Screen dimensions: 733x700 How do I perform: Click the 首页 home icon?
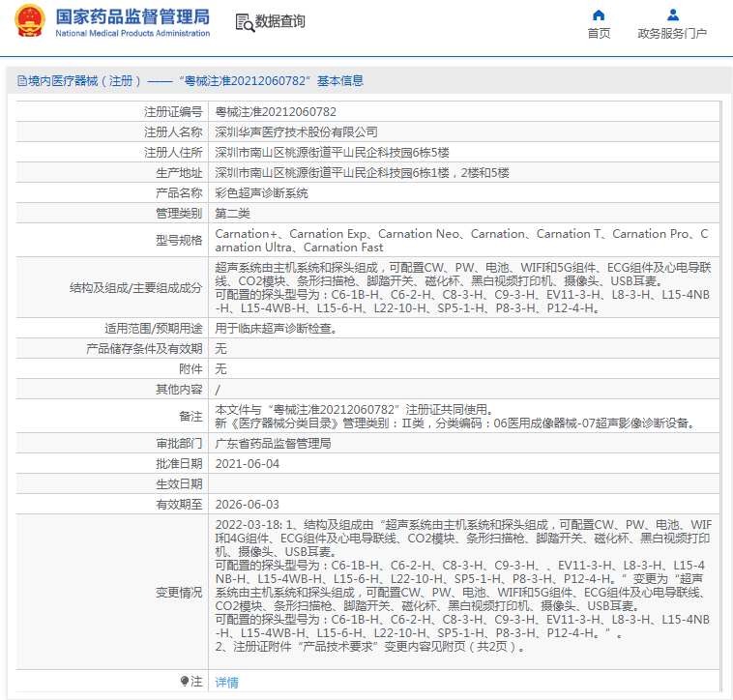point(599,15)
